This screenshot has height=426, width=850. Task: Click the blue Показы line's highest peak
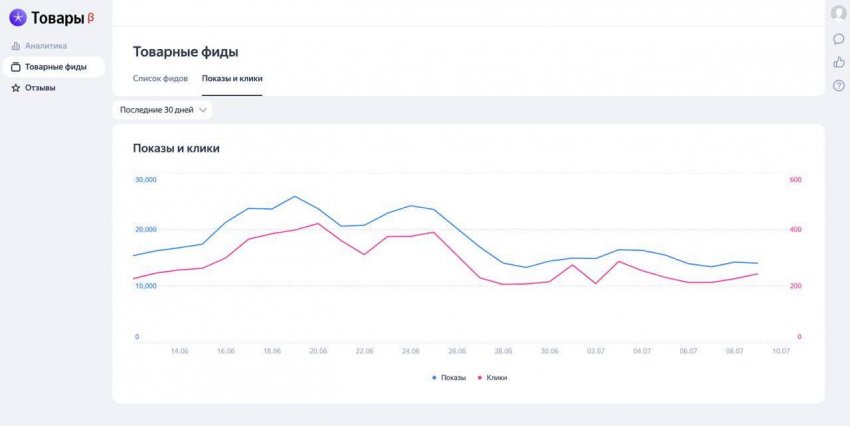(294, 196)
